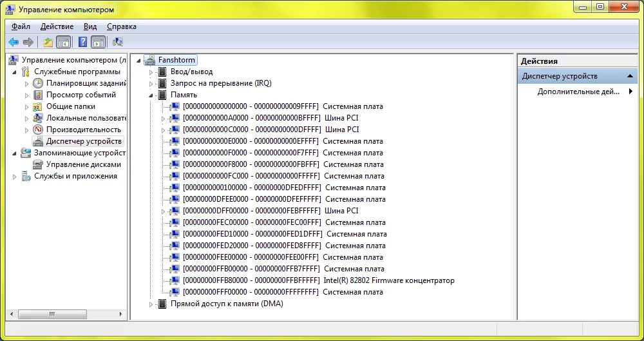The image size is (644, 341).
Task: Select the 00000000FEC00000 Системная плата row
Action: coord(284,222)
